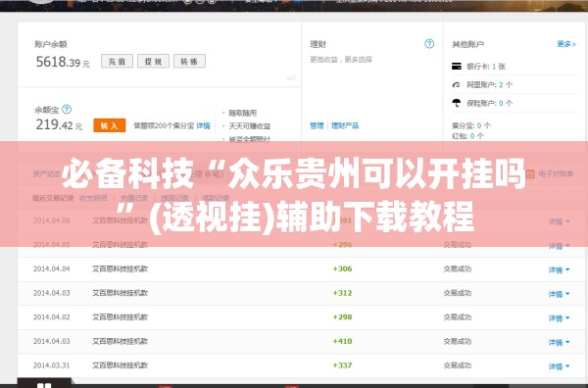The height and width of the screenshot is (388, 588).
Task: Click the amount +312
Action: click(x=342, y=293)
